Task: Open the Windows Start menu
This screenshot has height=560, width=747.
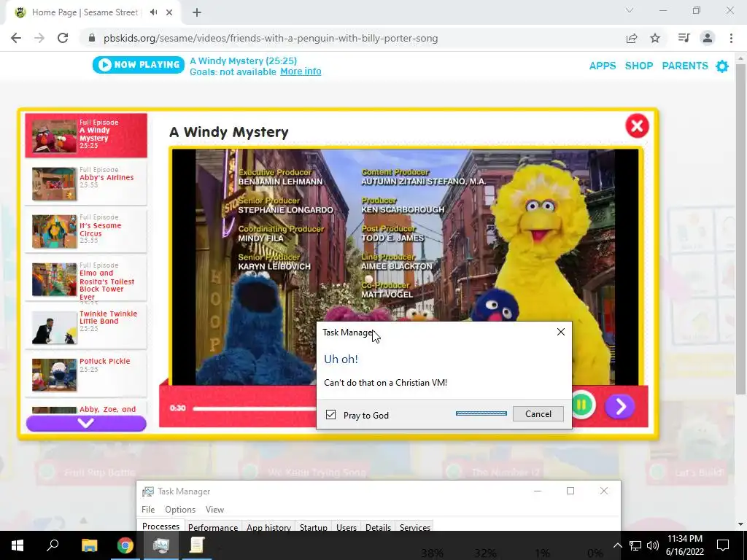Action: click(18, 545)
